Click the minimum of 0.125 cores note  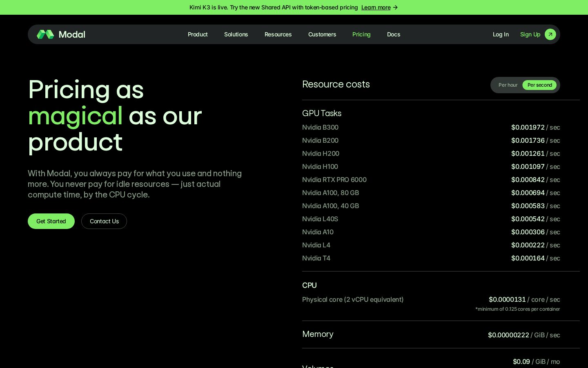click(518, 309)
